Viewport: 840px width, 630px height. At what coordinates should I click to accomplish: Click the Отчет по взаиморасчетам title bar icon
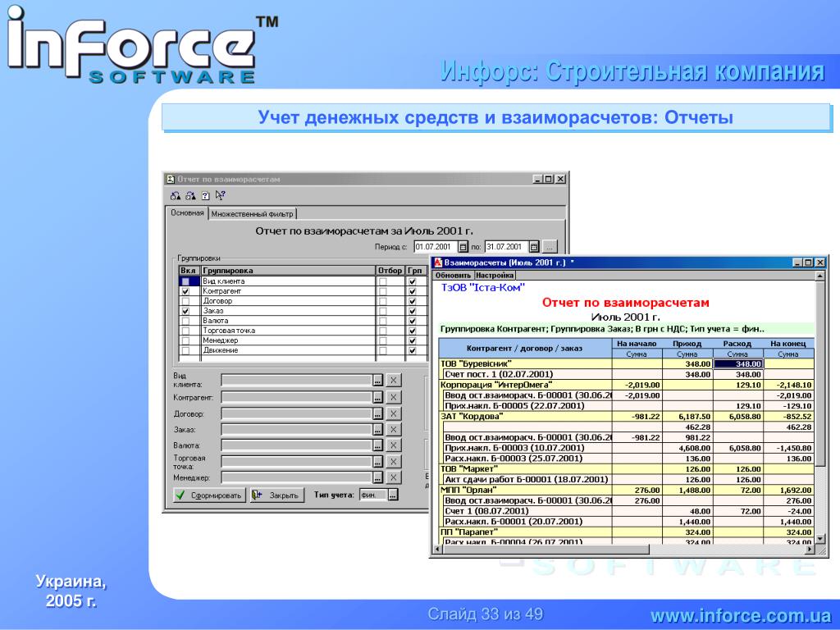click(x=171, y=179)
